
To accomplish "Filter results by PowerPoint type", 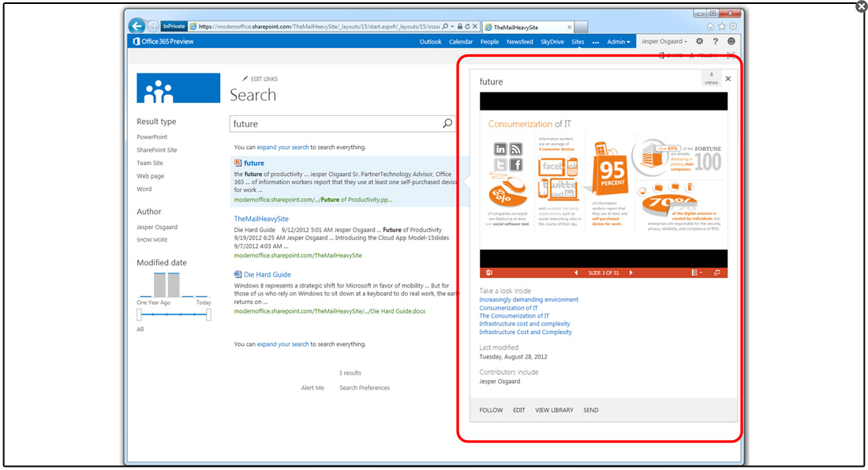I will 152,137.
